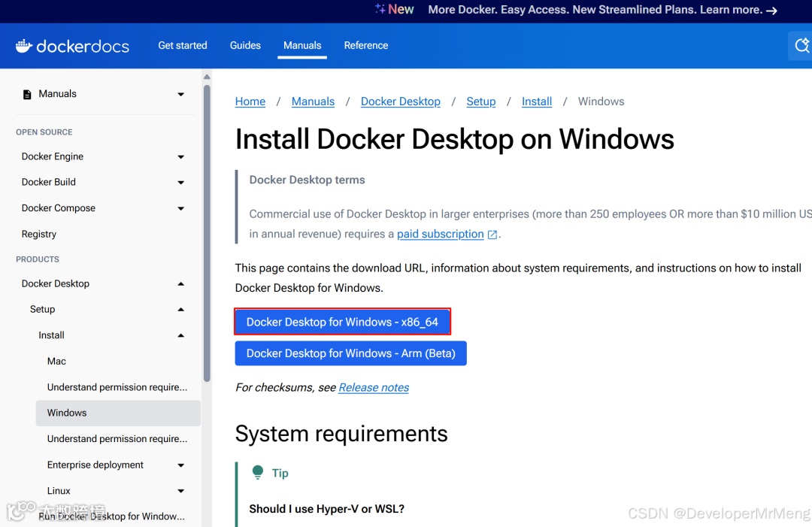Click the Manuals document icon in sidebar
812x527 pixels.
[x=27, y=94]
